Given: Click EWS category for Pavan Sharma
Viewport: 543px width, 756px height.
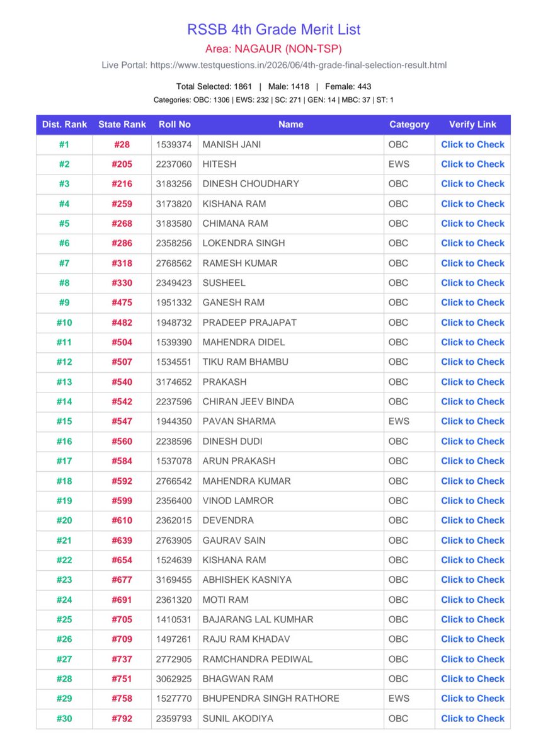Looking at the screenshot, I should coord(399,421).
